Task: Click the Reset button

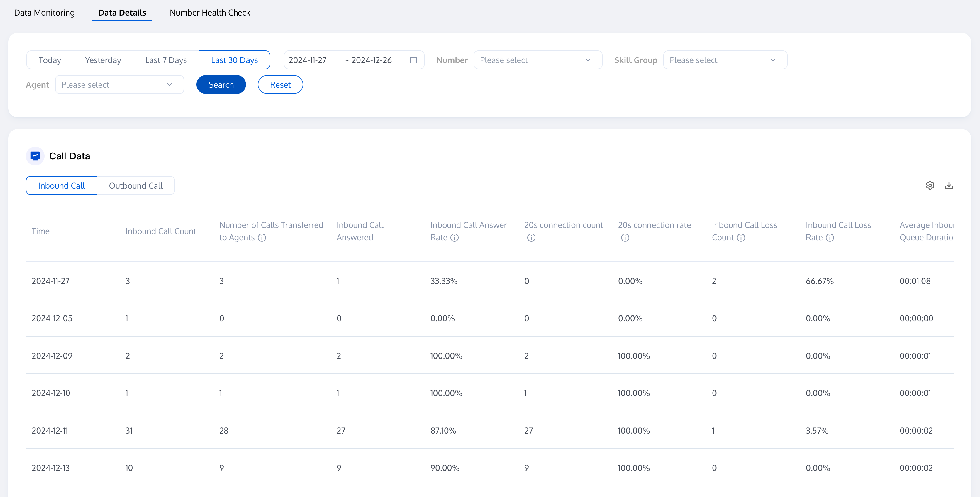Action: pyautogui.click(x=280, y=84)
